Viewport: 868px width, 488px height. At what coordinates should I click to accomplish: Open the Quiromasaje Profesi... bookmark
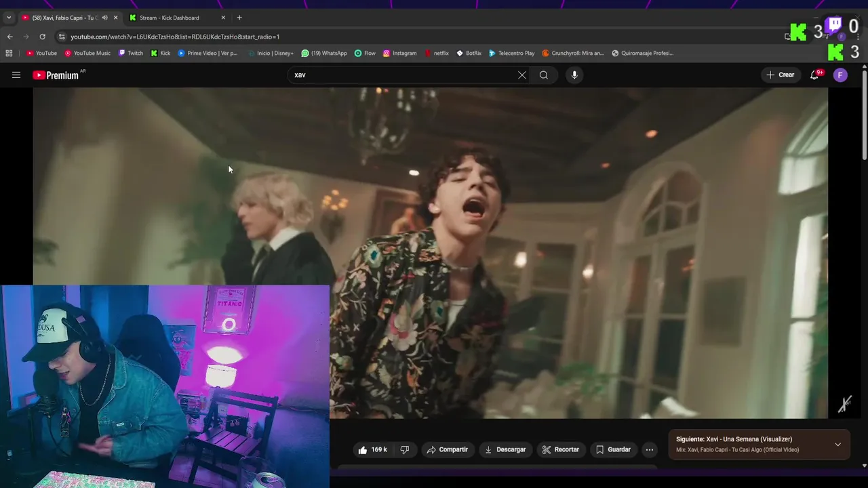tap(643, 53)
